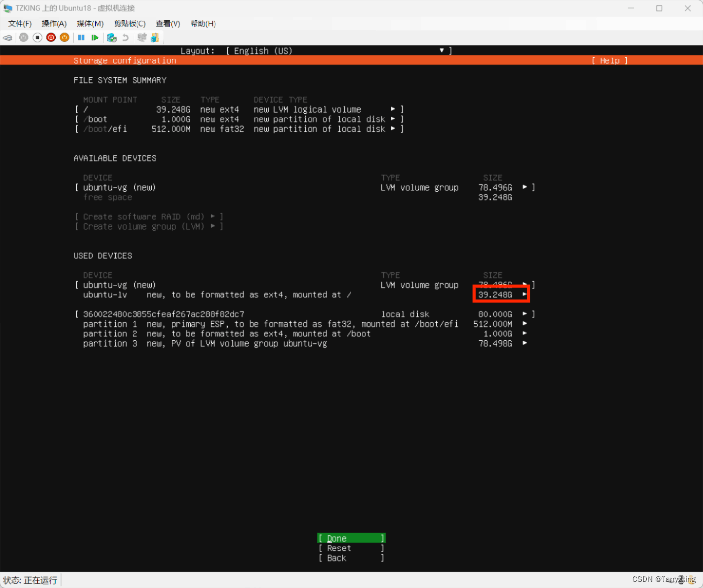Open the 操作(A) menu
This screenshot has height=588, width=703.
tap(54, 24)
